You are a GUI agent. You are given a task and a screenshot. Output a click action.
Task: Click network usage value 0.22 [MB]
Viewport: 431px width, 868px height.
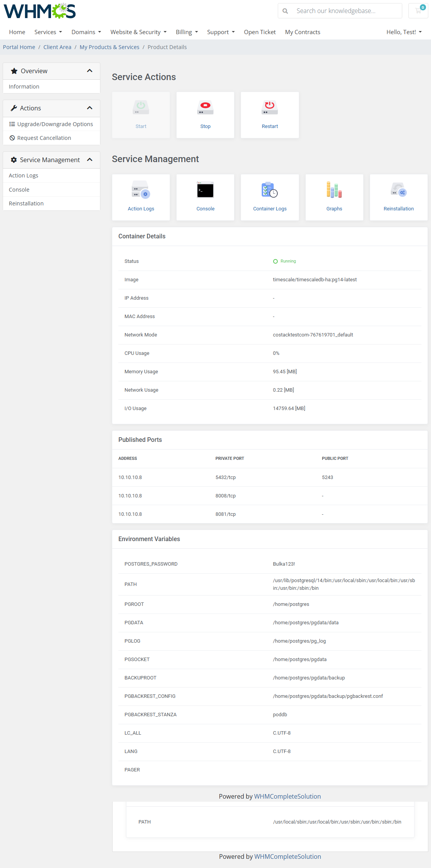(x=284, y=390)
